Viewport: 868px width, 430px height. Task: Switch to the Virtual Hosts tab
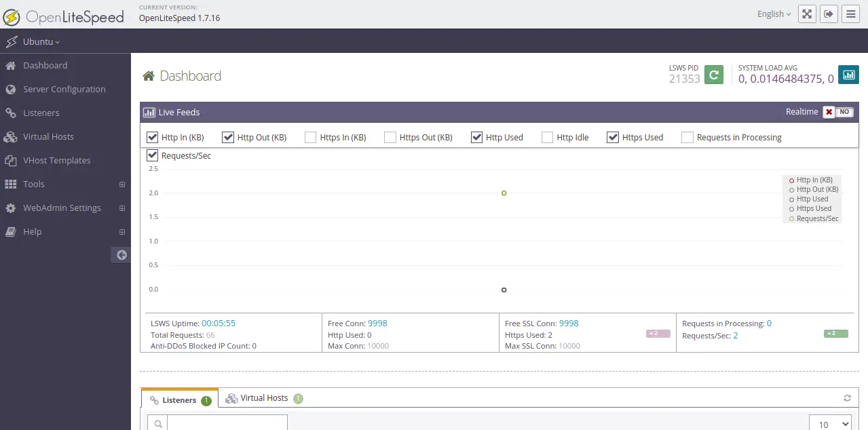pos(264,399)
